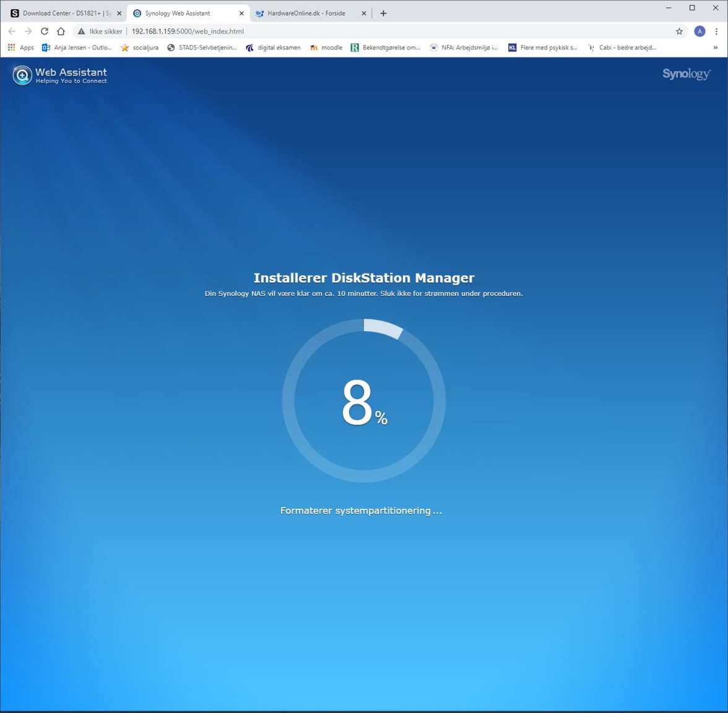Screen dimensions: 728x713
Task: Open the Apps bookmark shortcut
Action: pyautogui.click(x=21, y=47)
